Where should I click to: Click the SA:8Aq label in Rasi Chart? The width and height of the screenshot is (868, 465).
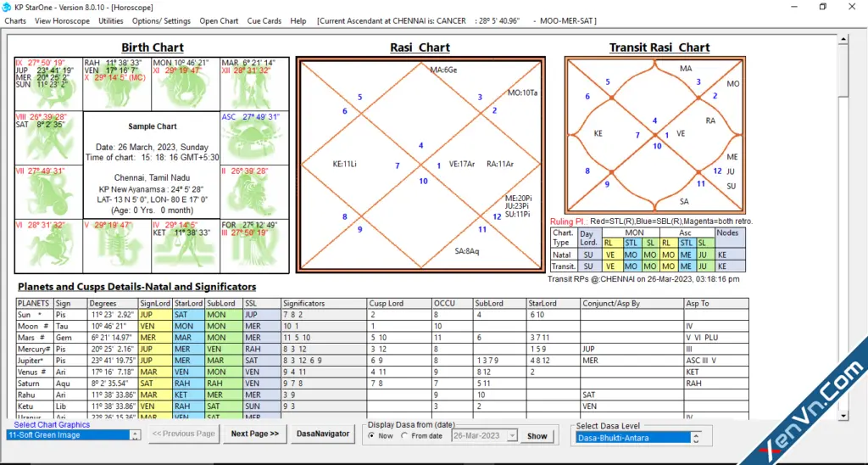tap(467, 251)
